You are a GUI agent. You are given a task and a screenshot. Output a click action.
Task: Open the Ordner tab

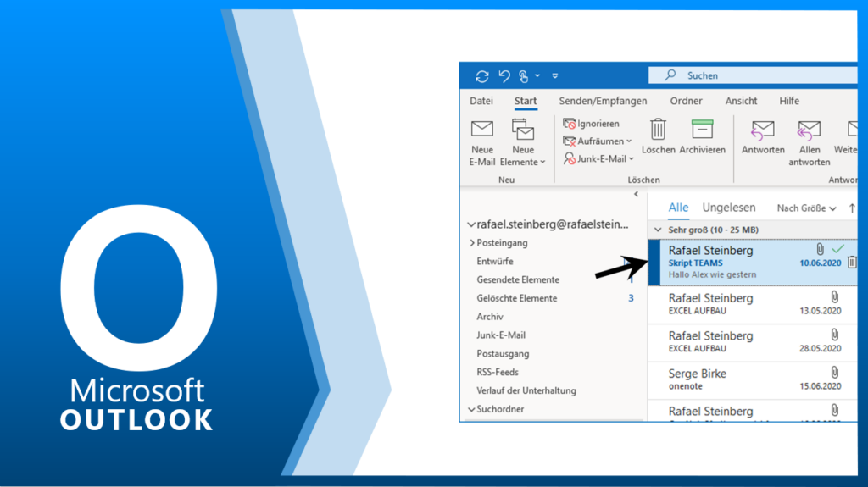click(686, 101)
